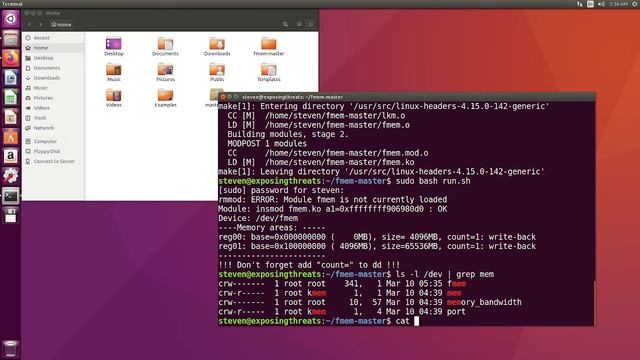The image size is (640, 360).
Task: Go forward in Files navigation
Action: point(40,24)
